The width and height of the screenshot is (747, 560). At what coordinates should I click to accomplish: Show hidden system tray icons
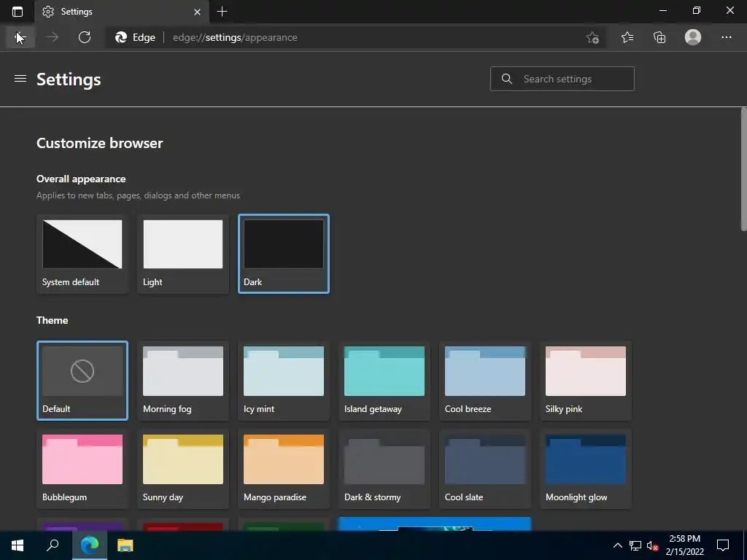[x=617, y=545]
